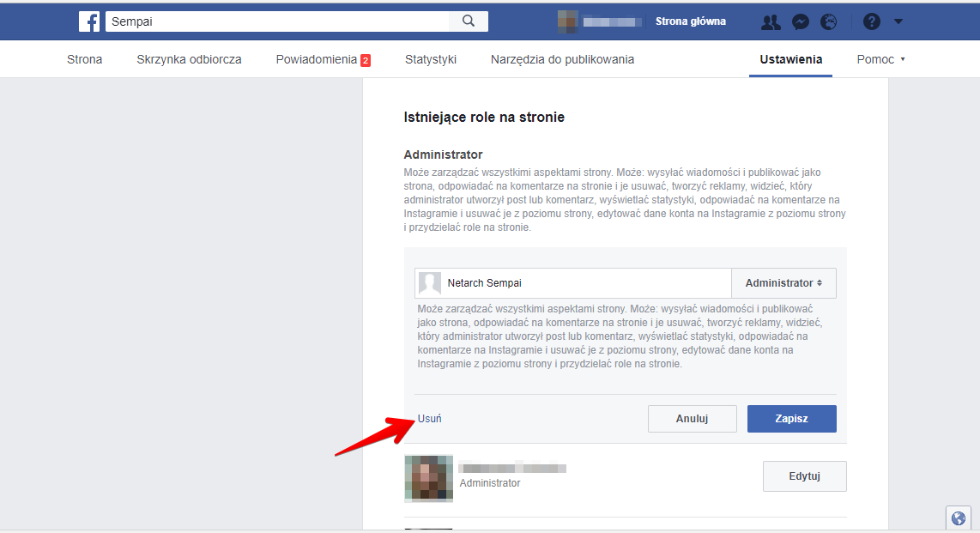Image resolution: width=980 pixels, height=533 pixels.
Task: Click the search magnifier button
Action: click(469, 21)
